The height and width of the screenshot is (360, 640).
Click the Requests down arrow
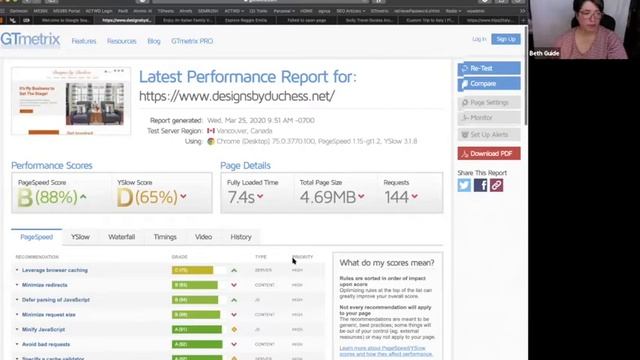414,197
